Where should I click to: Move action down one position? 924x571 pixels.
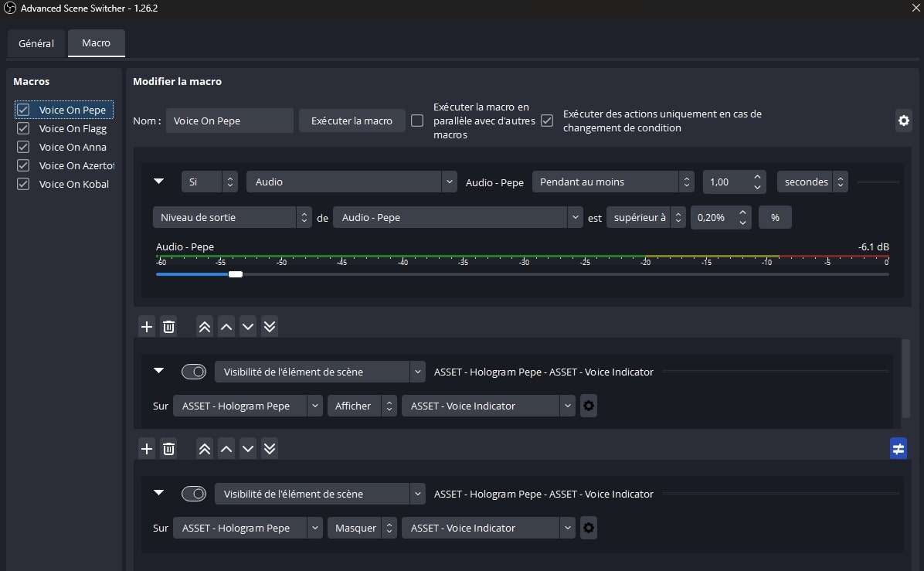[247, 326]
